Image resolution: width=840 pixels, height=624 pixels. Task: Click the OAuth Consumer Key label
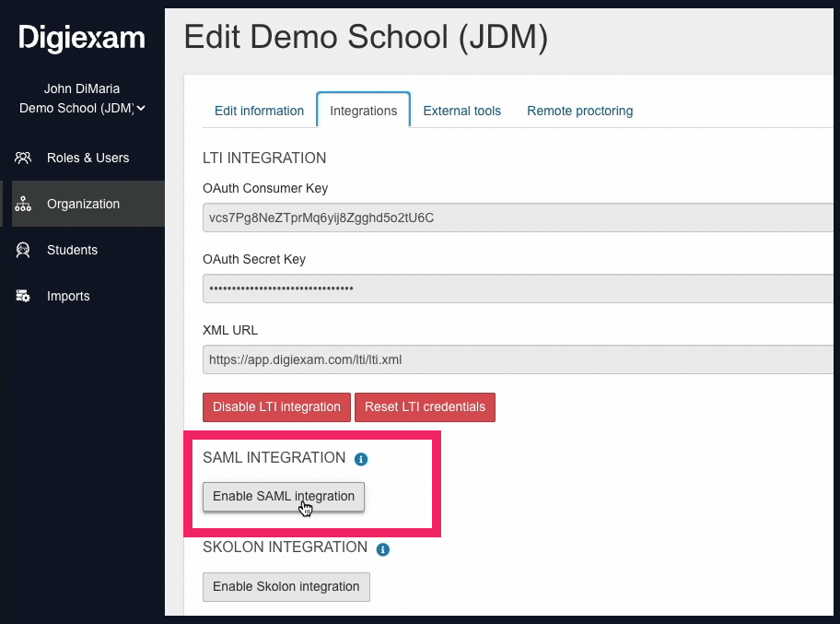click(x=265, y=188)
